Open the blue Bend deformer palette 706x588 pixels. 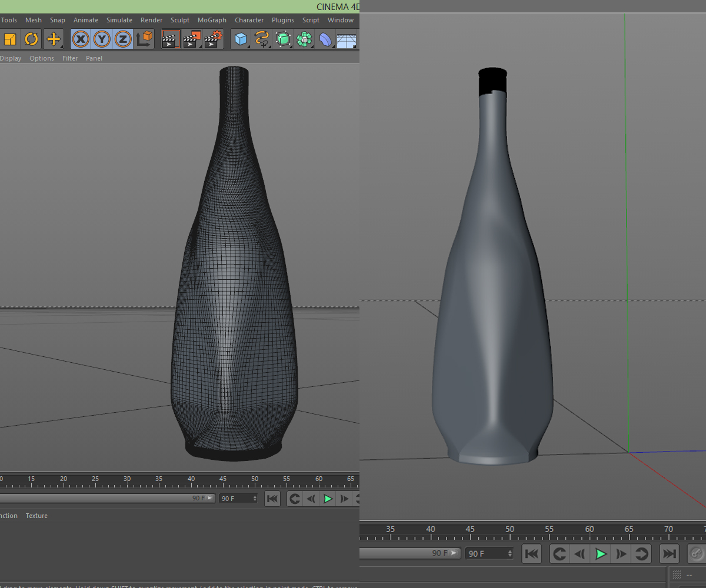pyautogui.click(x=325, y=39)
